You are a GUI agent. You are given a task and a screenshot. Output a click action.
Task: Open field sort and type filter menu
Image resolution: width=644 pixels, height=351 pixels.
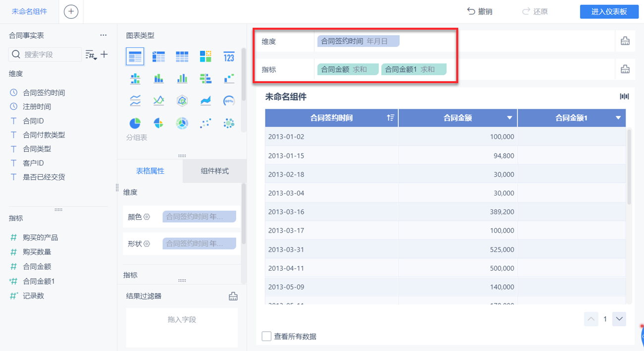pos(91,54)
